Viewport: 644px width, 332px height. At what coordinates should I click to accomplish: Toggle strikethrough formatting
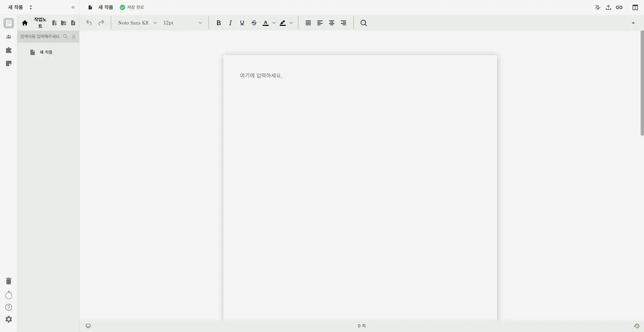click(x=254, y=23)
